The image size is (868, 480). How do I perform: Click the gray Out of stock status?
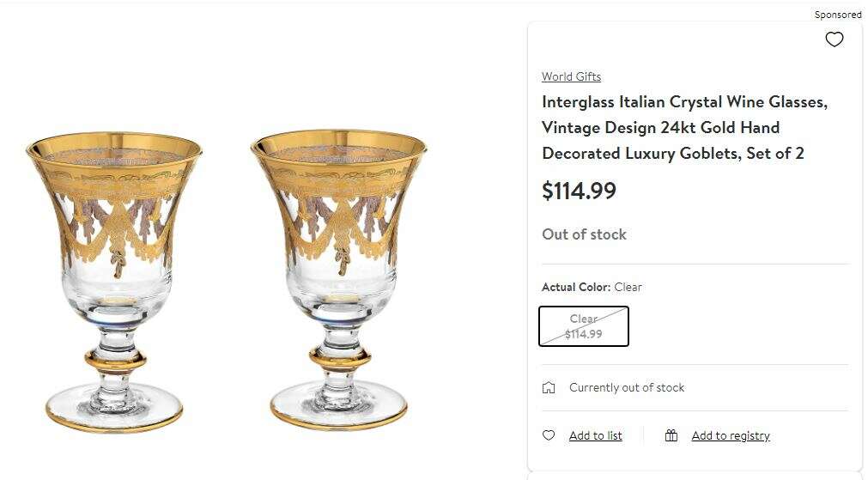(x=584, y=234)
